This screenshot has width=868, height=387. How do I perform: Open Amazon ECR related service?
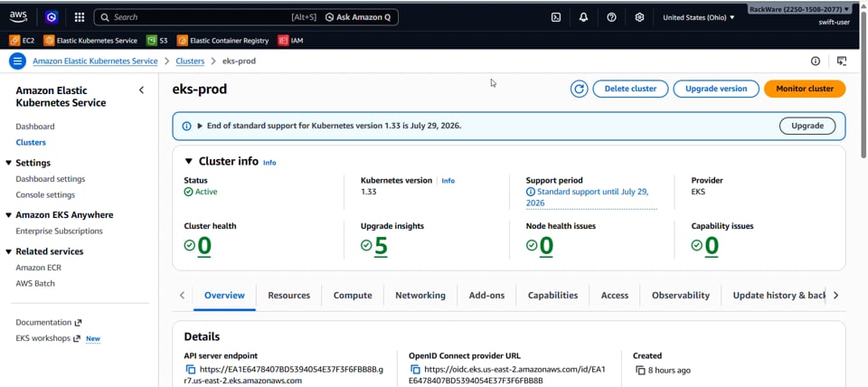point(38,268)
